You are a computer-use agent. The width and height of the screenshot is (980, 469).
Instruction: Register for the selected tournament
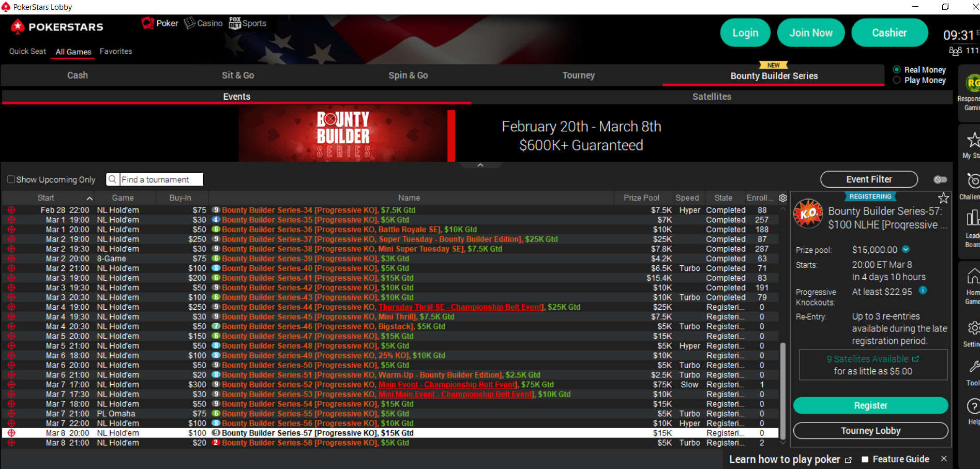870,405
